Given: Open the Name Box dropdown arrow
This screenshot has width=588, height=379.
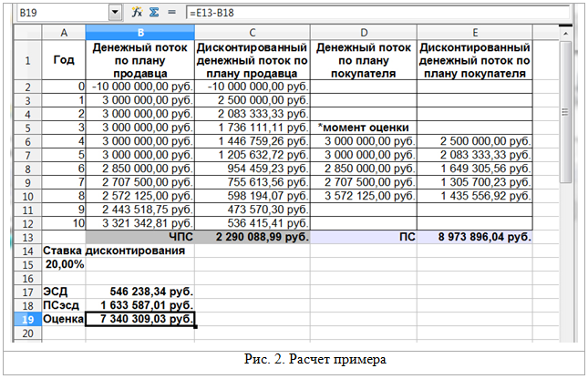Looking at the screenshot, I should coord(115,13).
